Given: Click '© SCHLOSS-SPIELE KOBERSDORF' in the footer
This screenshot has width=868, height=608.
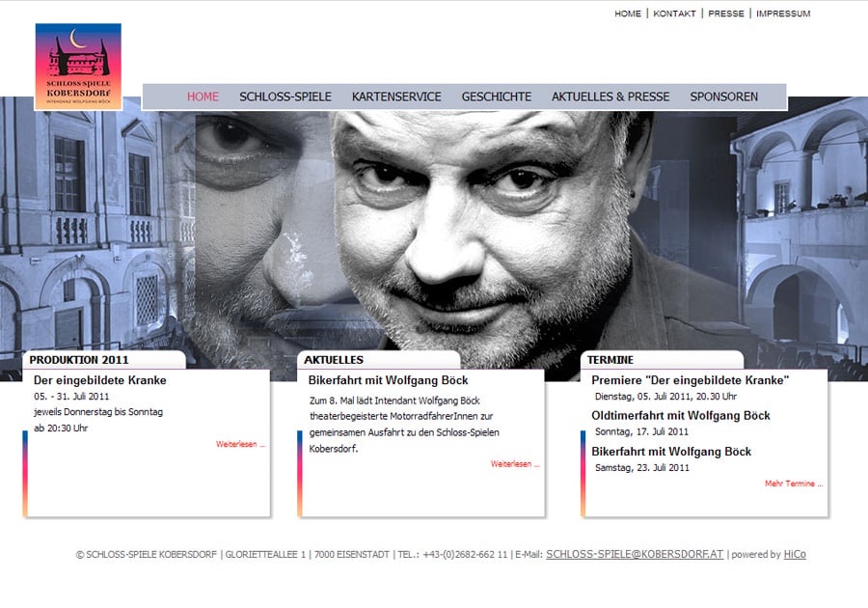Looking at the screenshot, I should 147,554.
